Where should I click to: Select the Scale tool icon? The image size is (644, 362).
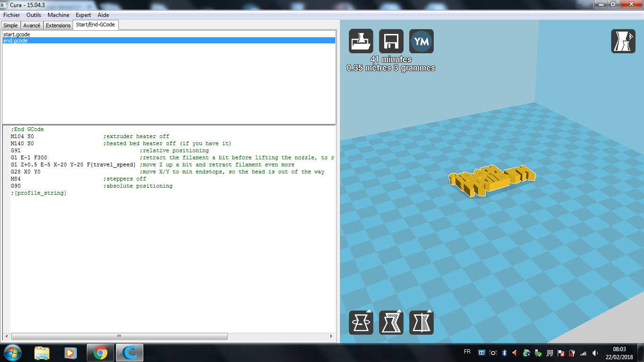[x=391, y=323]
